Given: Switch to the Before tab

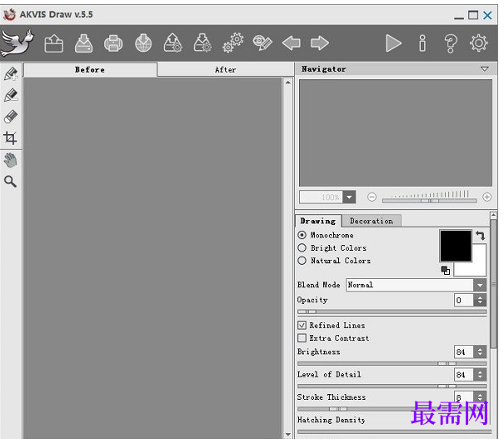Looking at the screenshot, I should pos(90,70).
